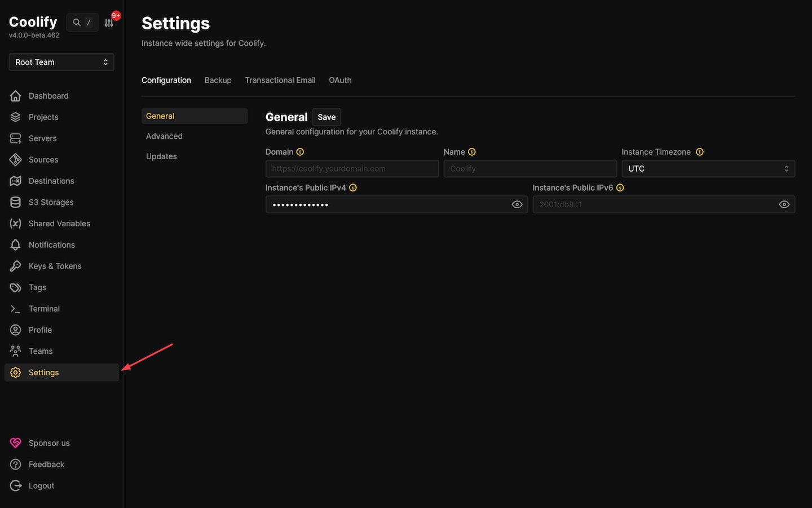812x508 pixels.
Task: Navigate to Sources in the sidebar
Action: pyautogui.click(x=43, y=159)
